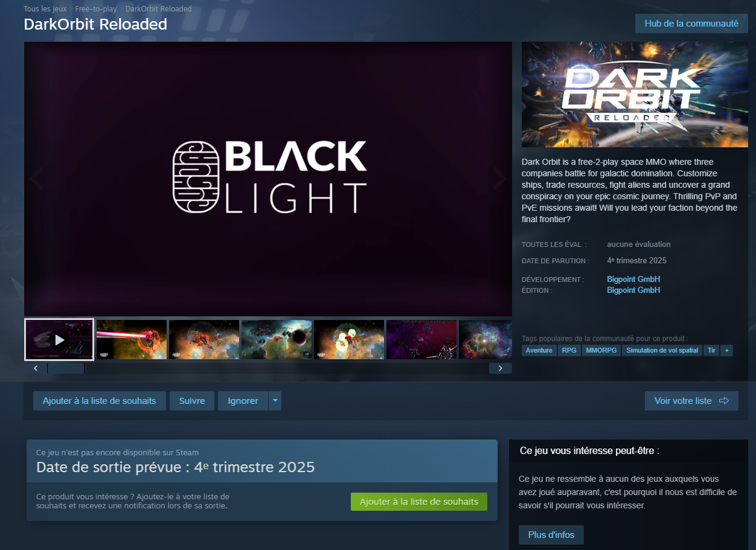
Task: Show next media with right carousel arrow
Action: (x=499, y=179)
